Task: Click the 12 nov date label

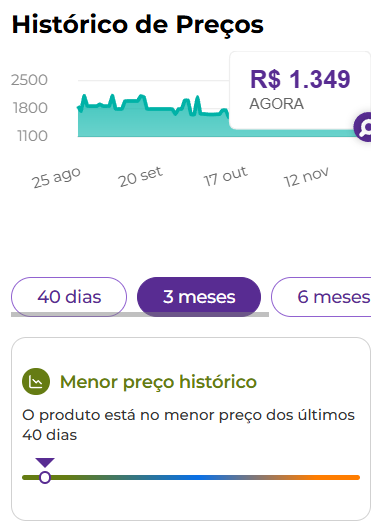Action: point(306,177)
